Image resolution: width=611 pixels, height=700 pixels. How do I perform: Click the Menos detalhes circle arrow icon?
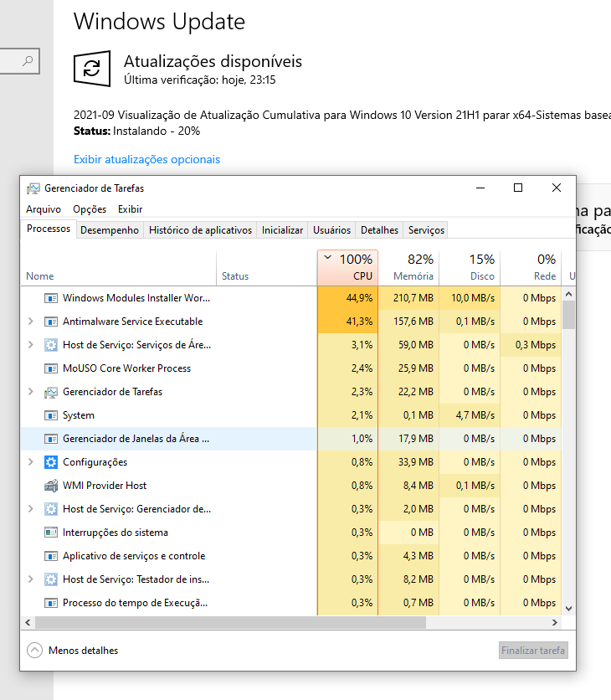(35, 651)
